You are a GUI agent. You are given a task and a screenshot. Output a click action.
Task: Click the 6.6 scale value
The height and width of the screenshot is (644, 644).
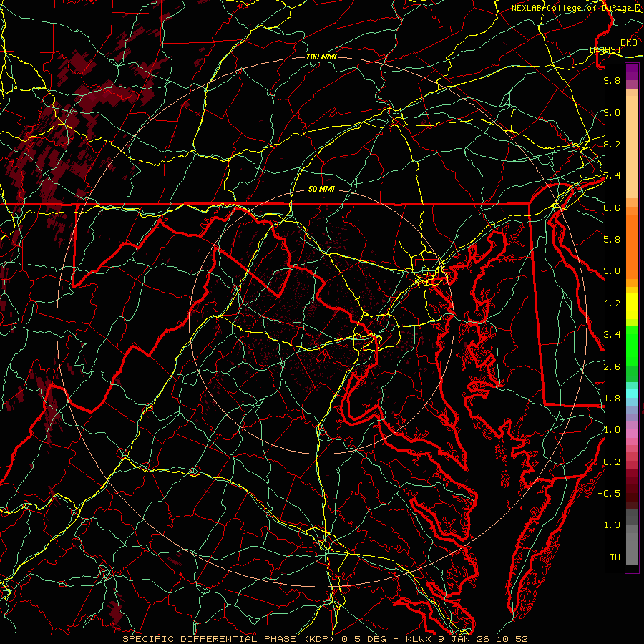point(612,208)
